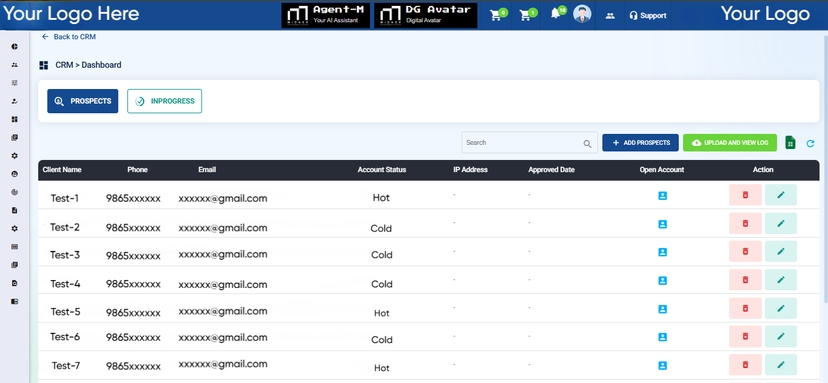Go back via Back to CRM link

[x=69, y=37]
